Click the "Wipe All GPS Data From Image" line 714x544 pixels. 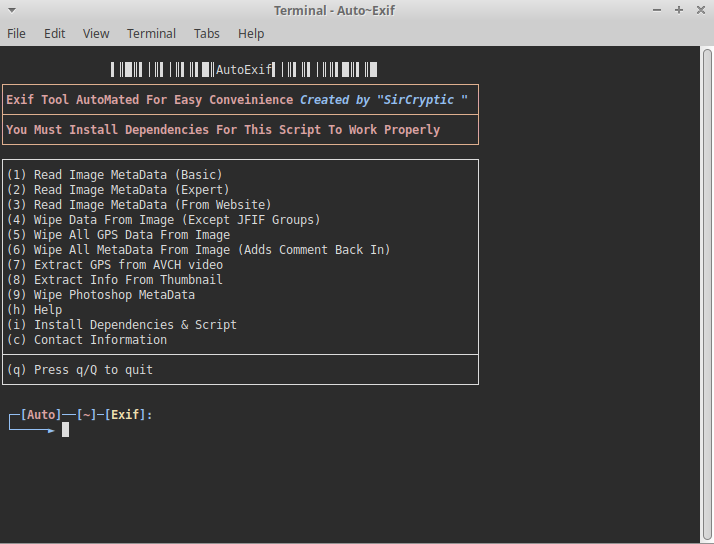pos(117,235)
